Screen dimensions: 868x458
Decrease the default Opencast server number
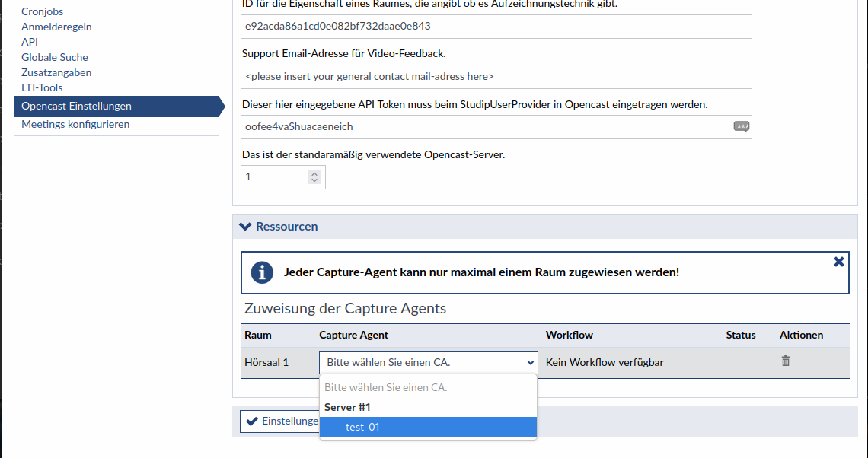(314, 180)
